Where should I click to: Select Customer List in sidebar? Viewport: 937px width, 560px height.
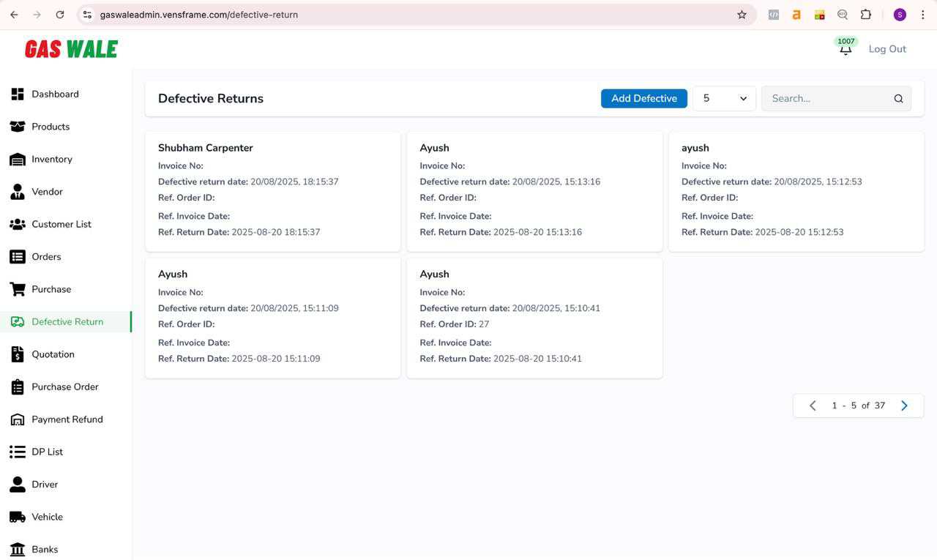click(x=61, y=225)
